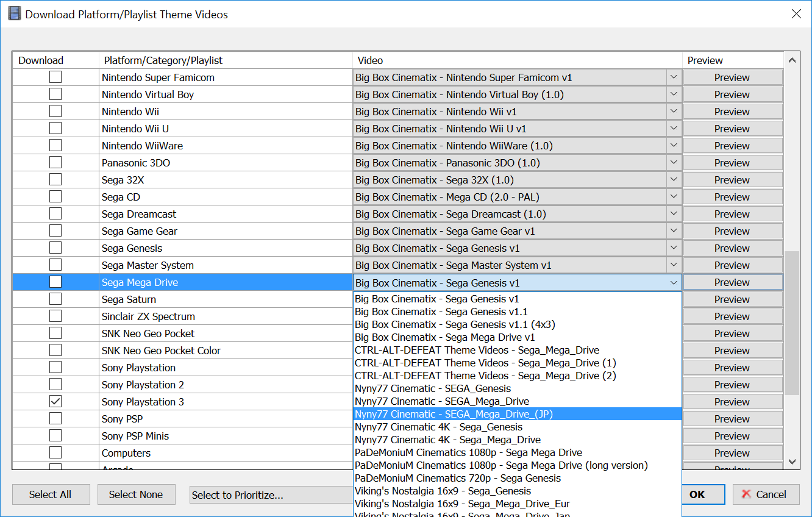812x517 pixels.
Task: Click the Select All button
Action: (x=51, y=494)
